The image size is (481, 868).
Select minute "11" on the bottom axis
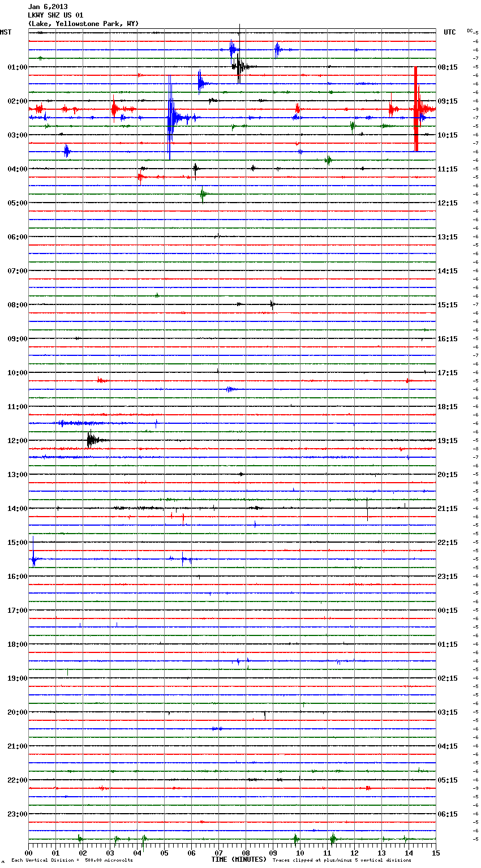coord(327,853)
